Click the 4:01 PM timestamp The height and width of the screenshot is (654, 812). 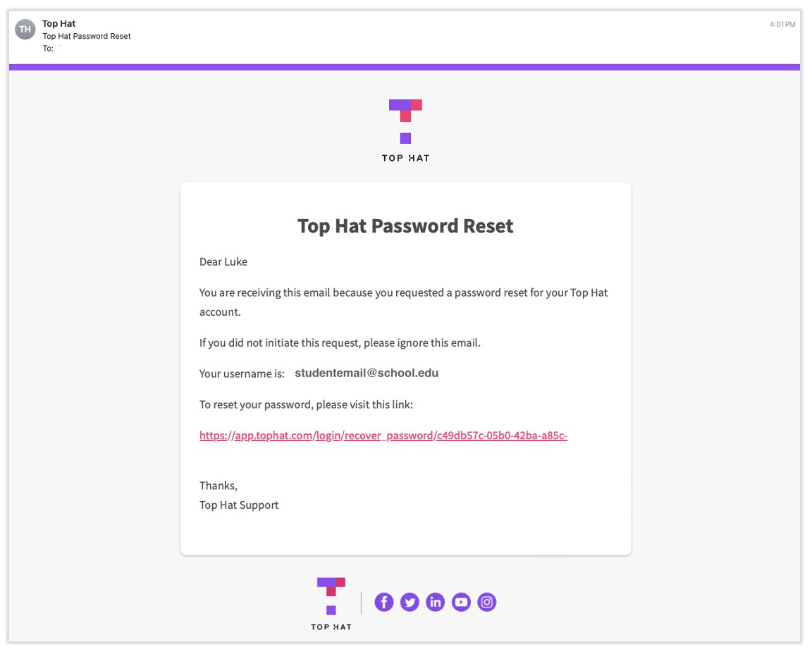coord(782,25)
